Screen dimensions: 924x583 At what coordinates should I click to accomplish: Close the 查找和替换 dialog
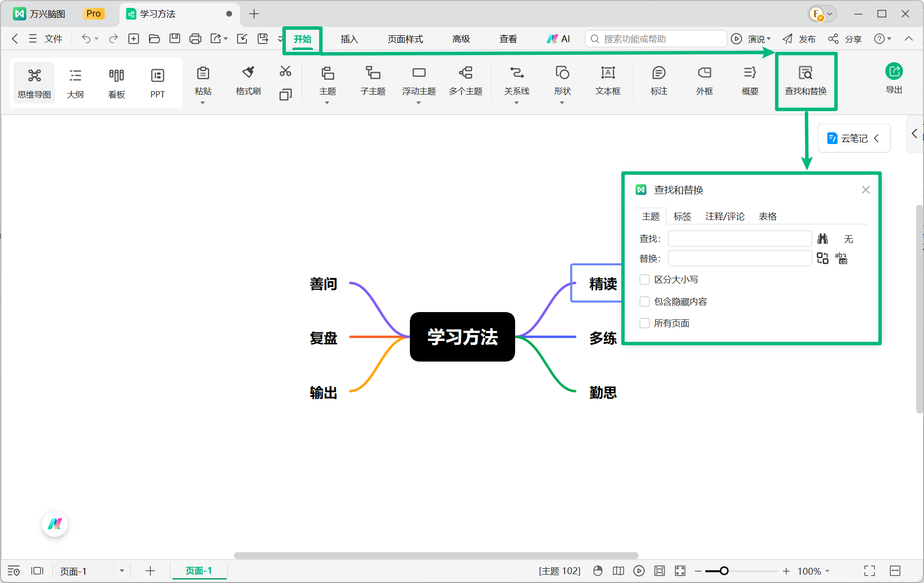pyautogui.click(x=866, y=190)
